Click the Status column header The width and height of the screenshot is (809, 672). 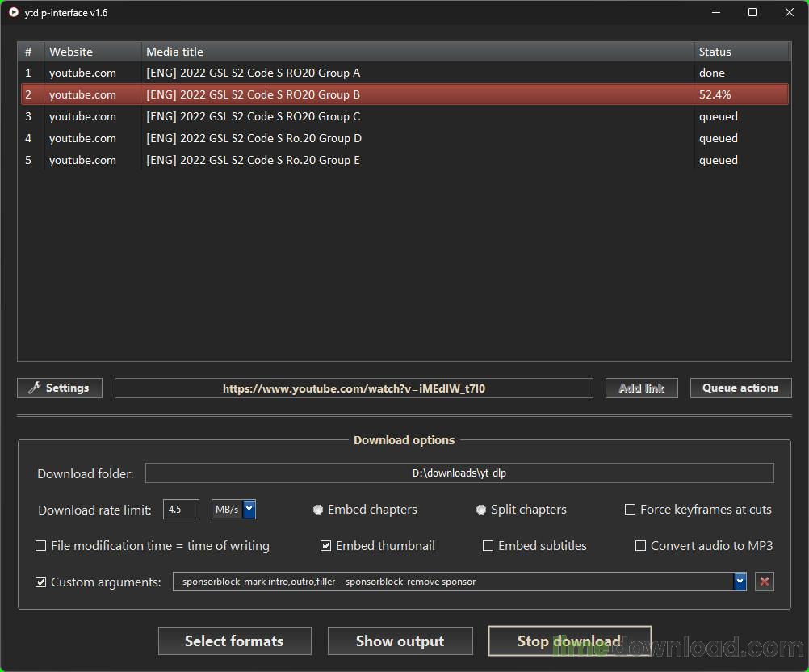tap(741, 52)
